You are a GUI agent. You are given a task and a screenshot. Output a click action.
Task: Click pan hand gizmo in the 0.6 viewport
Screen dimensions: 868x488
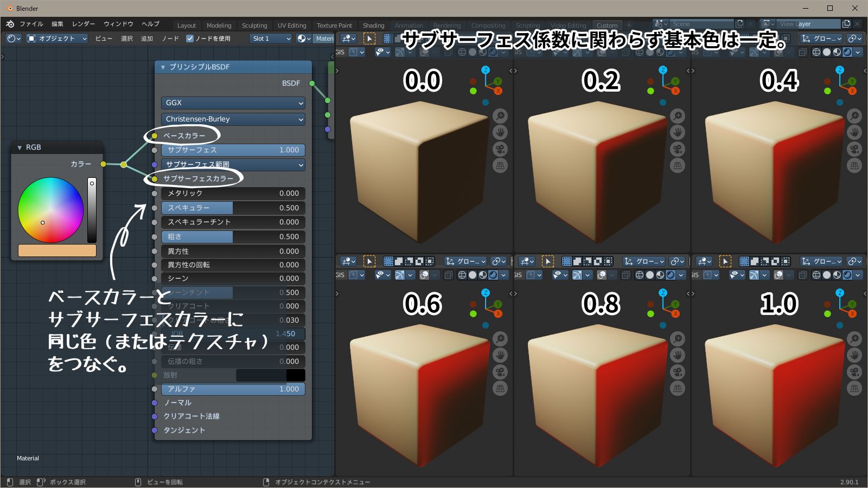(500, 355)
